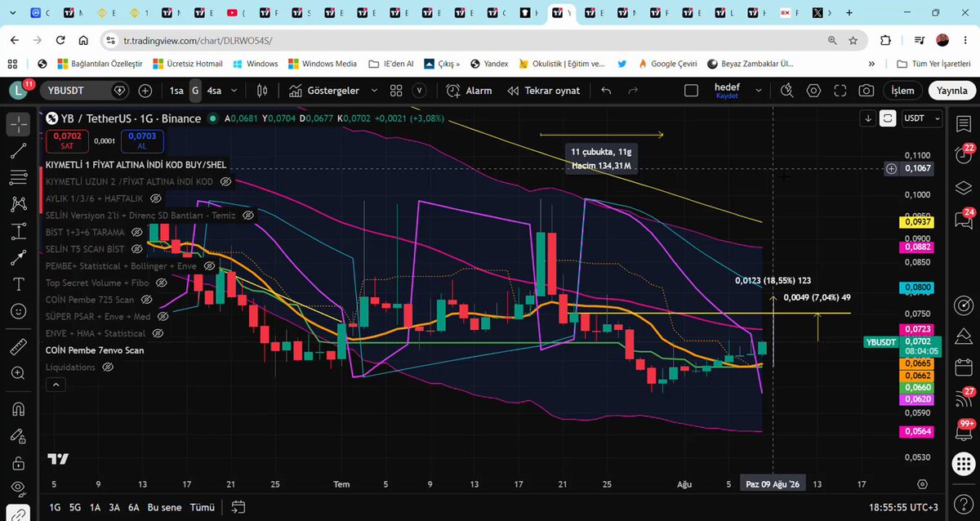Open the USDT currency dropdown
This screenshot has width=980, height=521.
point(921,118)
